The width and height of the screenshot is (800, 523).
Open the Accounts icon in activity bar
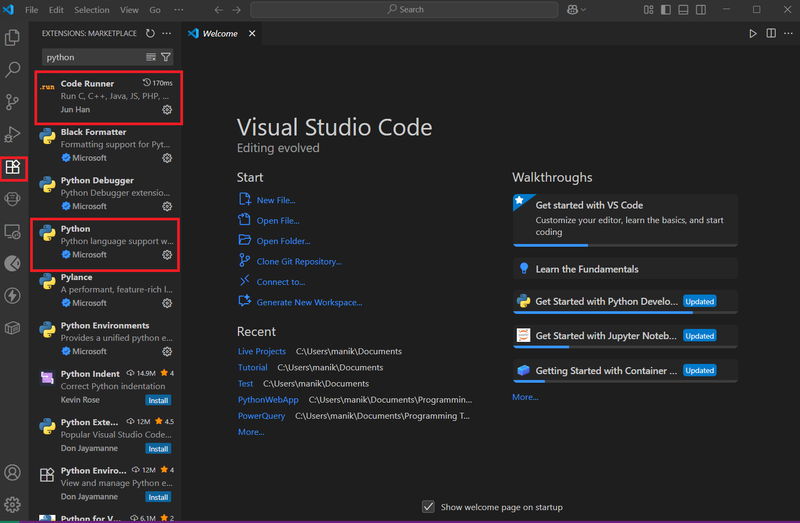(x=12, y=472)
